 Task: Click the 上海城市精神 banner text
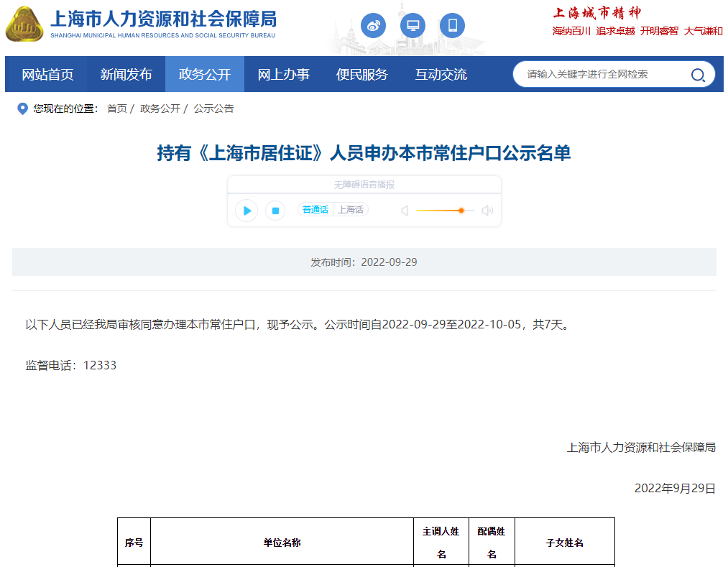597,13
